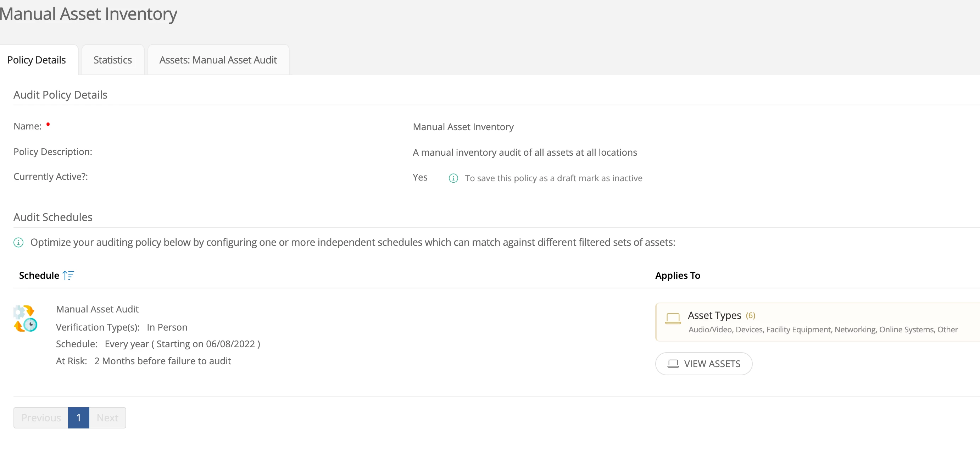Viewport: 980px width, 454px height.
Task: Click the audit schedule gear-clock icon
Action: click(x=26, y=319)
